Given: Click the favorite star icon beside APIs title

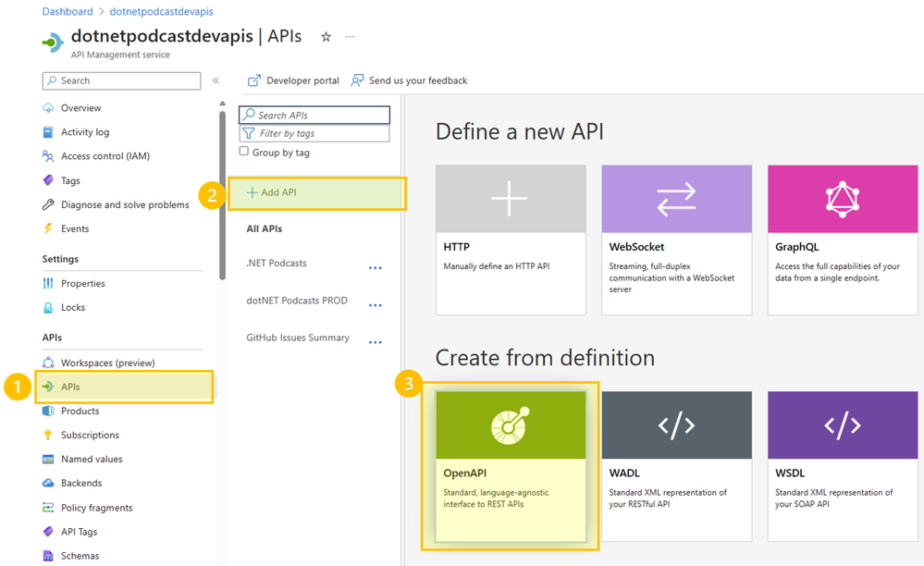Looking at the screenshot, I should (326, 36).
